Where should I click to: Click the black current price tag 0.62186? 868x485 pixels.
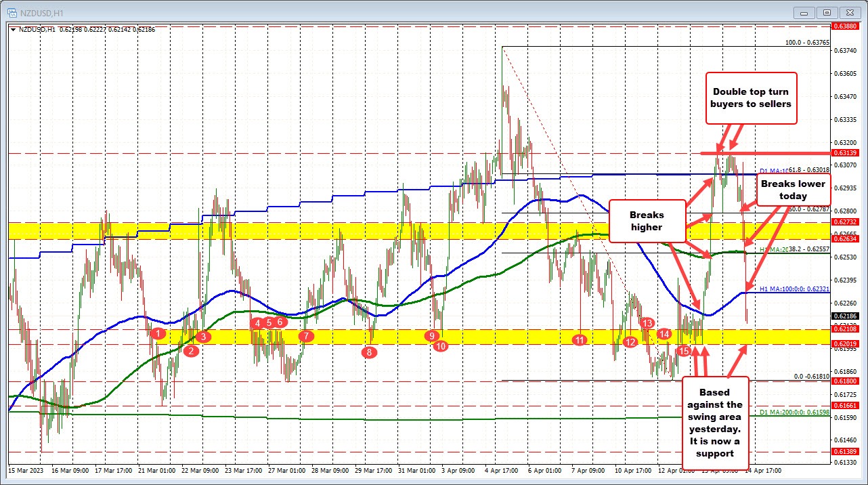[846, 315]
